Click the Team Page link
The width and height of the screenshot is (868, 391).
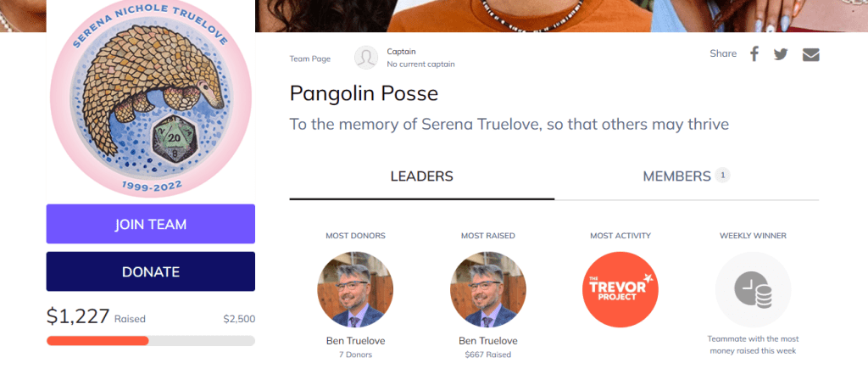(x=310, y=59)
